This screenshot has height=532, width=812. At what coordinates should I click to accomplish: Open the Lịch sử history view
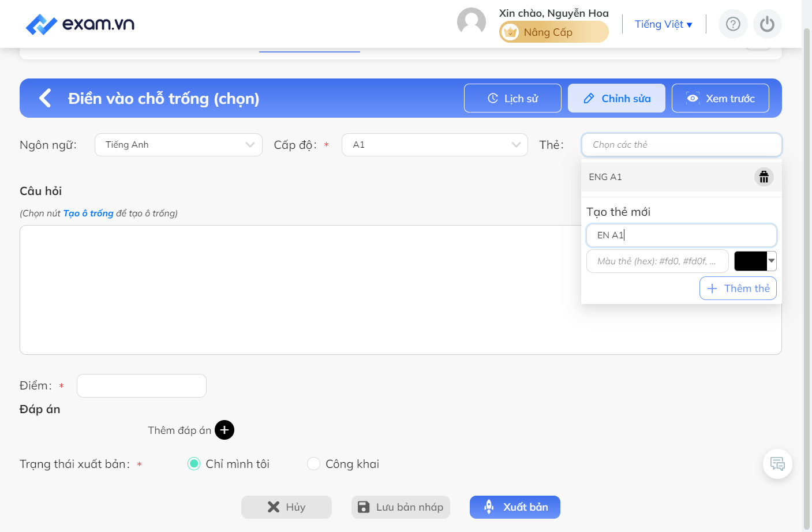pyautogui.click(x=512, y=98)
